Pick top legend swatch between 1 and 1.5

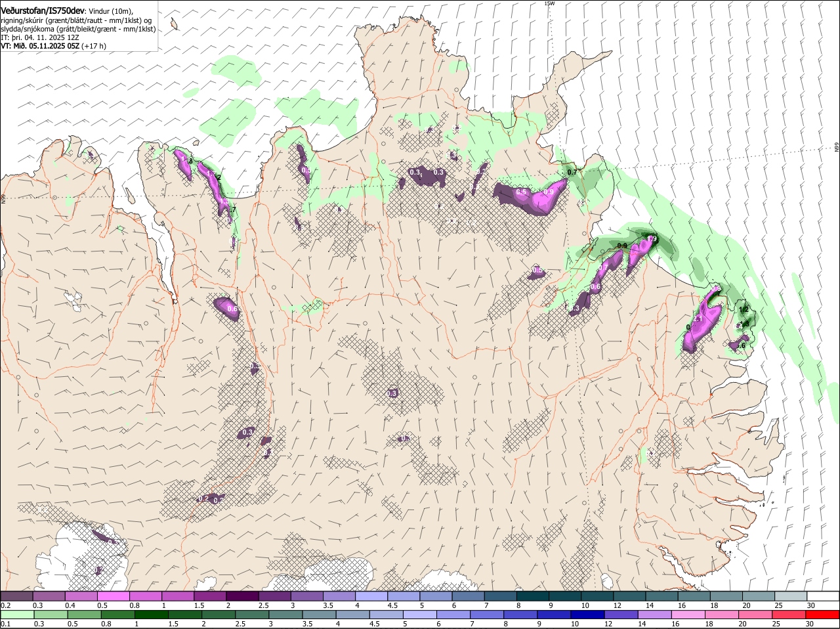178,596
